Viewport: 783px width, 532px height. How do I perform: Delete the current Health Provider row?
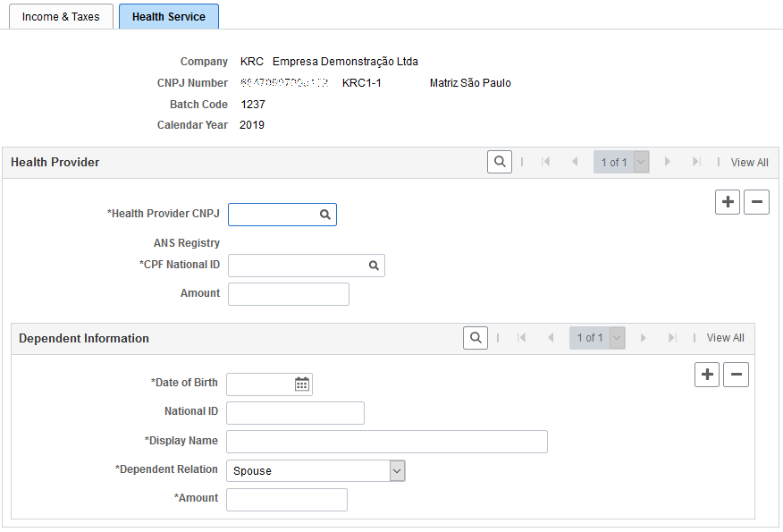[x=756, y=202]
